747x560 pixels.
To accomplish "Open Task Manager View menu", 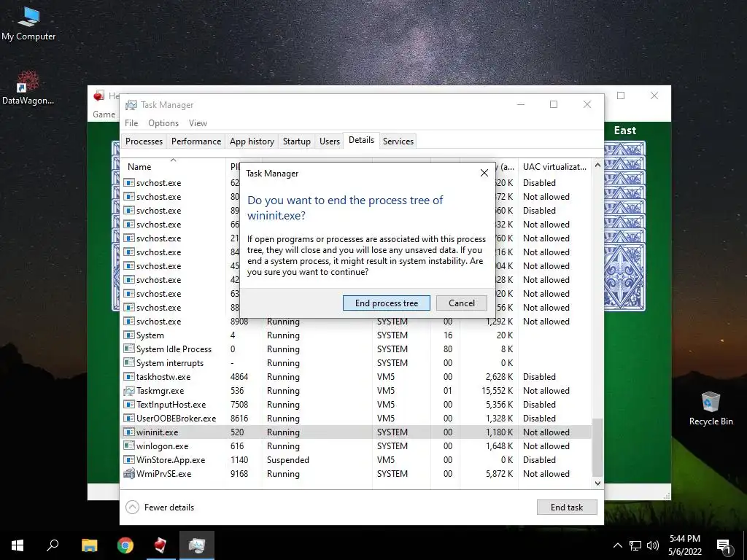I will pyautogui.click(x=198, y=122).
